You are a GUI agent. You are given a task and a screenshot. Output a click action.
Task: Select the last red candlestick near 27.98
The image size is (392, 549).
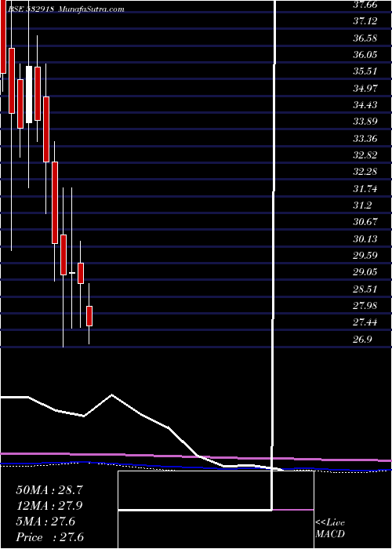(x=89, y=316)
